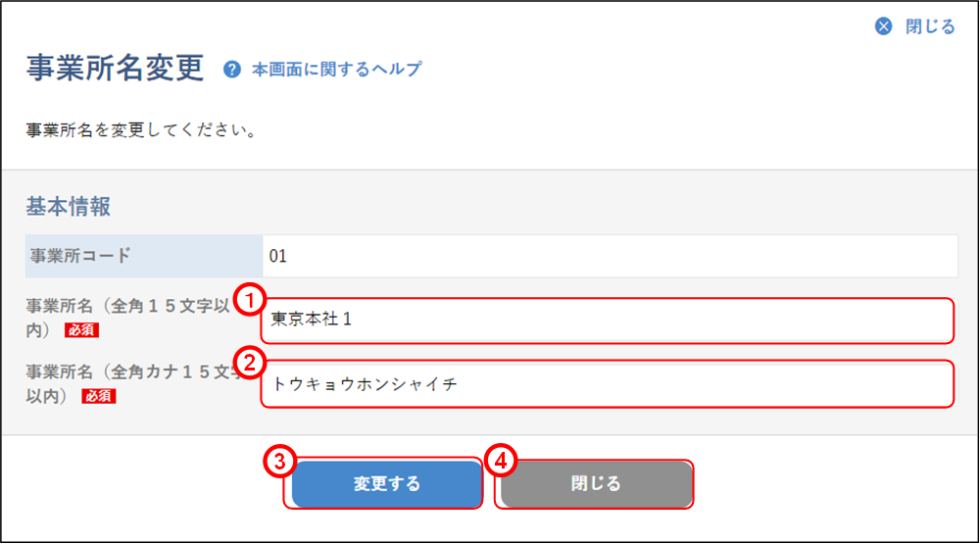Screen dimensions: 980x544
Task: Click the circled X close icon
Action: pyautogui.click(x=884, y=26)
